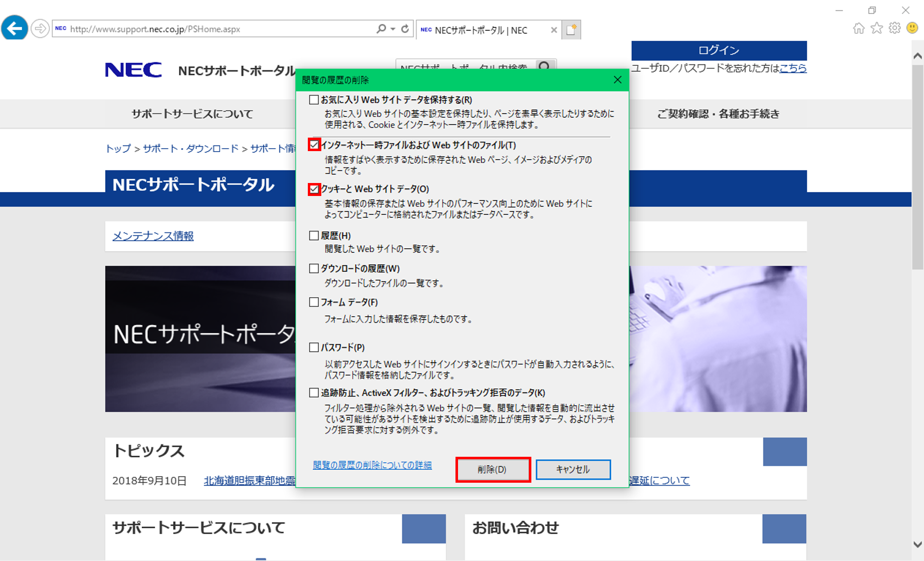
Task: Open the 閲覧の履歴の削除についての詳細 link
Action: pos(372,465)
